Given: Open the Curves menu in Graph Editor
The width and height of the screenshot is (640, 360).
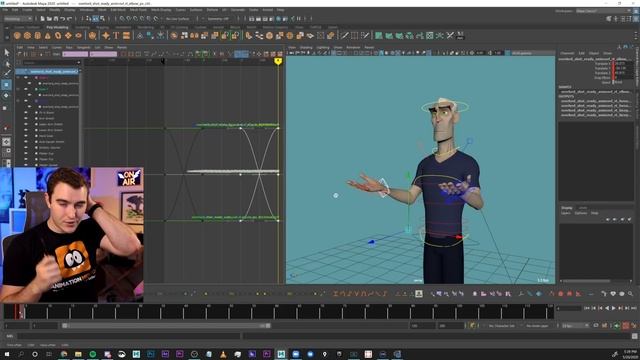Looking at the screenshot, I should point(56,47).
